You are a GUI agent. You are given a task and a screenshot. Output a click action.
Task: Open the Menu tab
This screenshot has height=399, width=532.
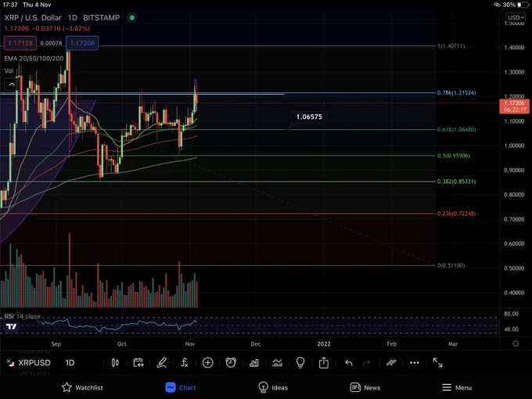[x=457, y=387]
